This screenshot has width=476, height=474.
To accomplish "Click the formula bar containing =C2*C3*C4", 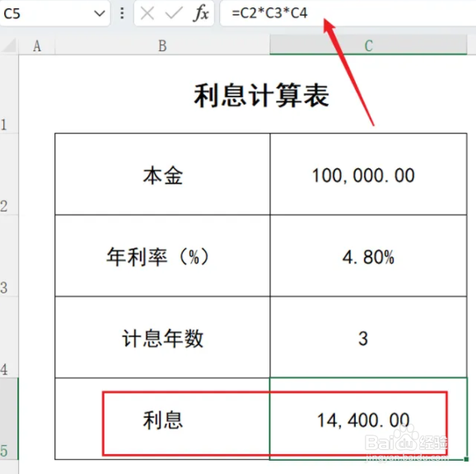I will pos(348,13).
